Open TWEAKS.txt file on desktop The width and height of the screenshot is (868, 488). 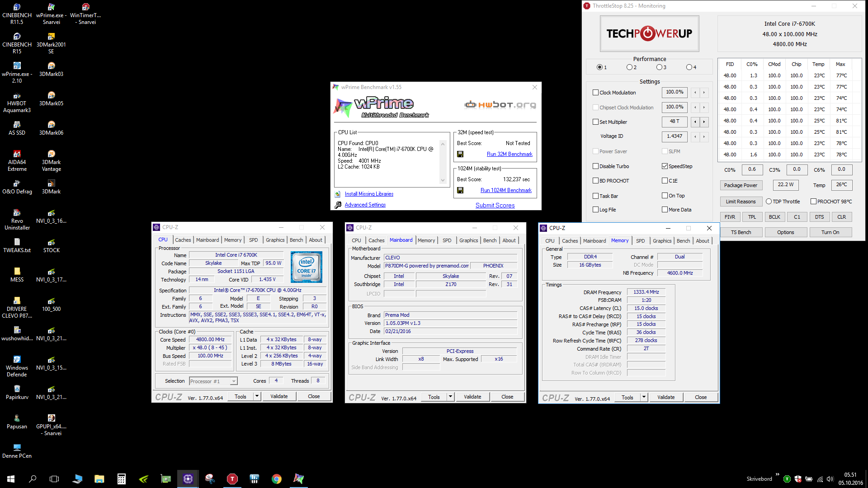[x=17, y=245]
